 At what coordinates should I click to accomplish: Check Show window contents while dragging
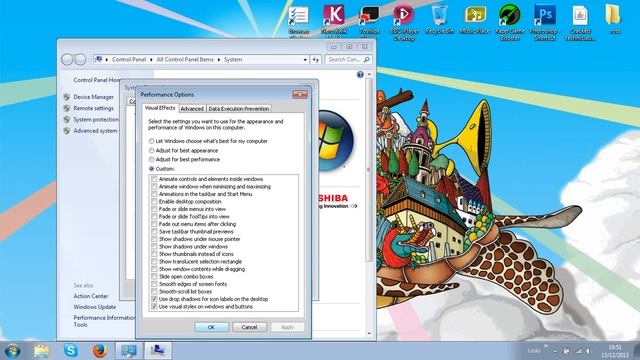[x=154, y=269]
